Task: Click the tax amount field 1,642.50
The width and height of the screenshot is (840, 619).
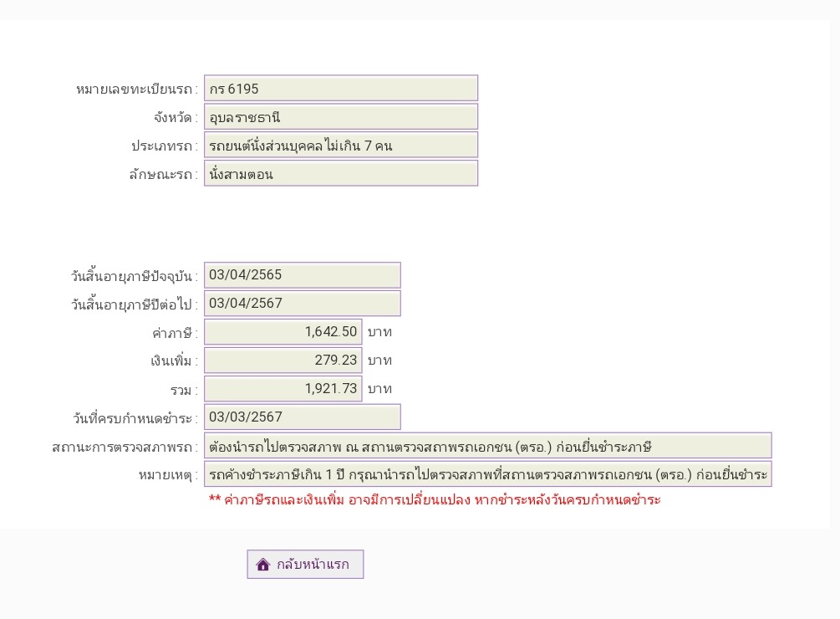Action: (283, 332)
